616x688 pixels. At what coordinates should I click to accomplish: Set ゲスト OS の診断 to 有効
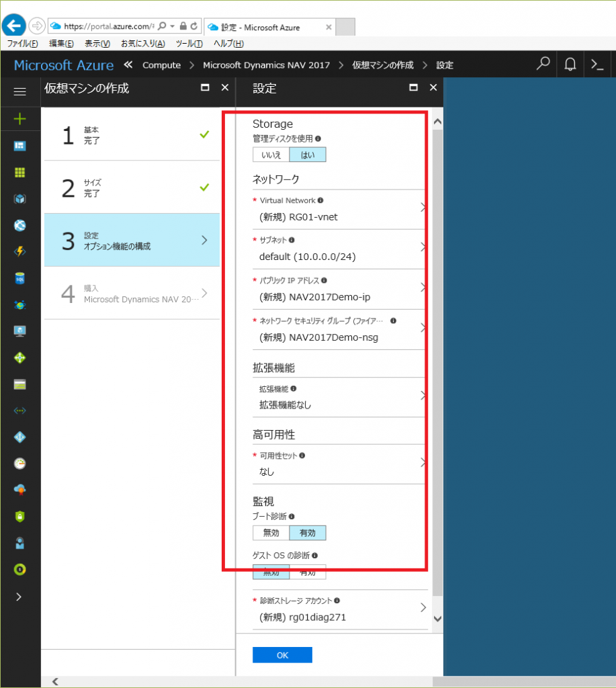tap(308, 572)
